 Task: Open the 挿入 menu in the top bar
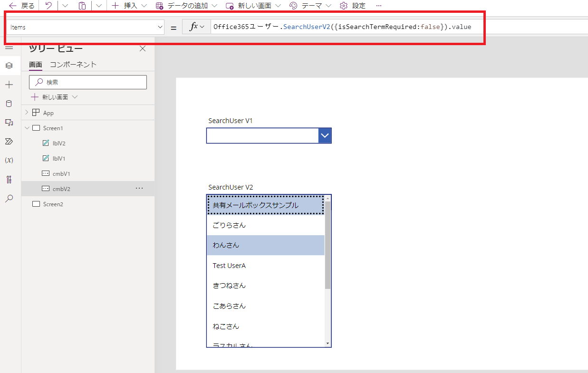coord(124,6)
